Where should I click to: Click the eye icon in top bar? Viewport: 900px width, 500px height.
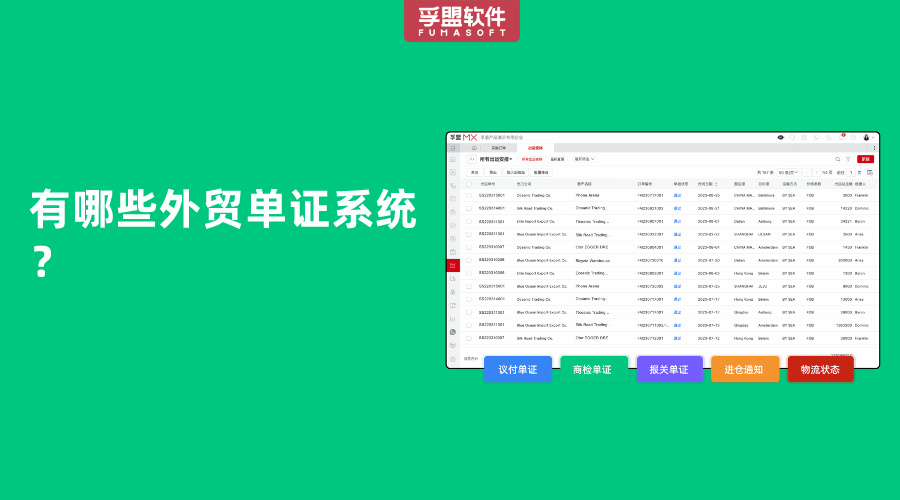pos(780,137)
